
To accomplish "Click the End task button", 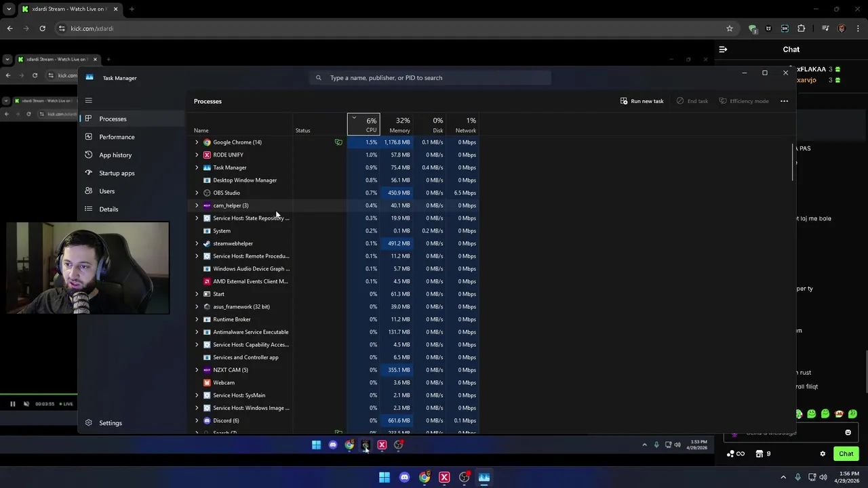I will 692,101.
